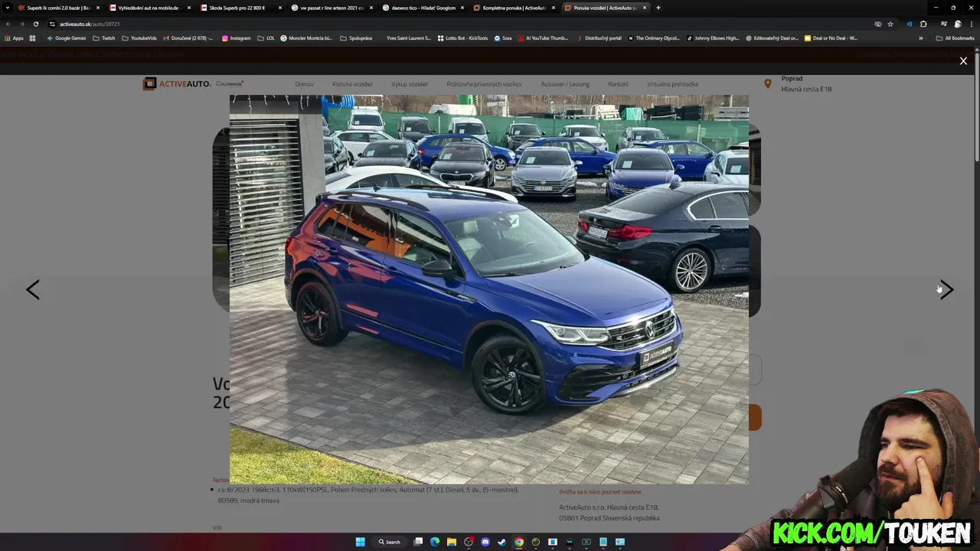Open File Explorer from taskbar
This screenshot has width=980, height=551.
(x=452, y=542)
